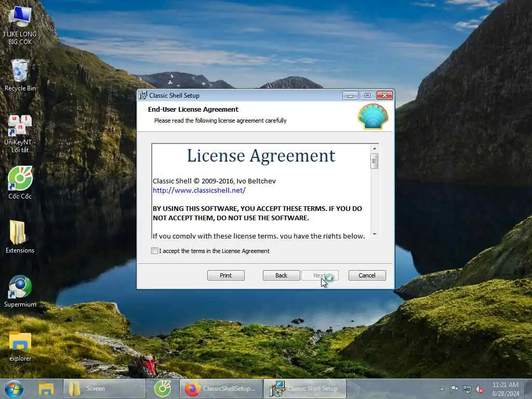The image size is (532, 399).
Task: Close the Classic Shell Setup window
Action: [384, 96]
